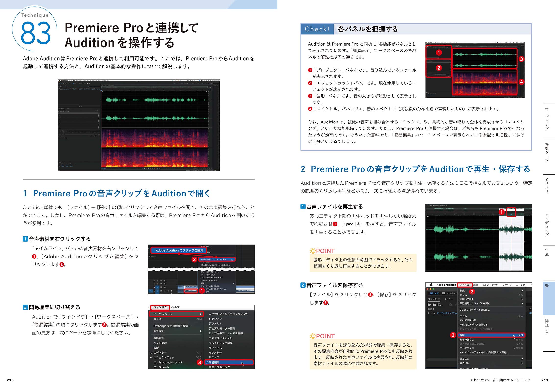The image size is (555, 392).
Task: Select the 波形 (Waveform) view icon
Action: click(432, 293)
